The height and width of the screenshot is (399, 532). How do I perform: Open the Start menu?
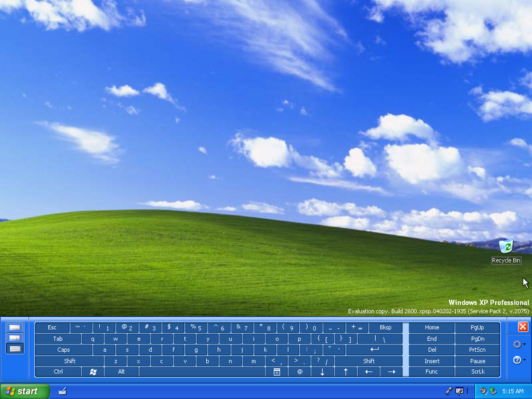[x=25, y=392]
